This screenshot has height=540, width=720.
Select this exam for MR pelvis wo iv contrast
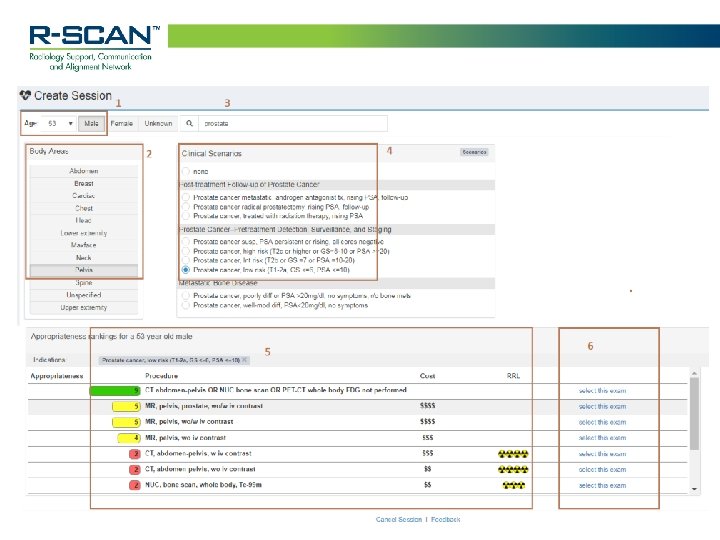click(x=602, y=438)
